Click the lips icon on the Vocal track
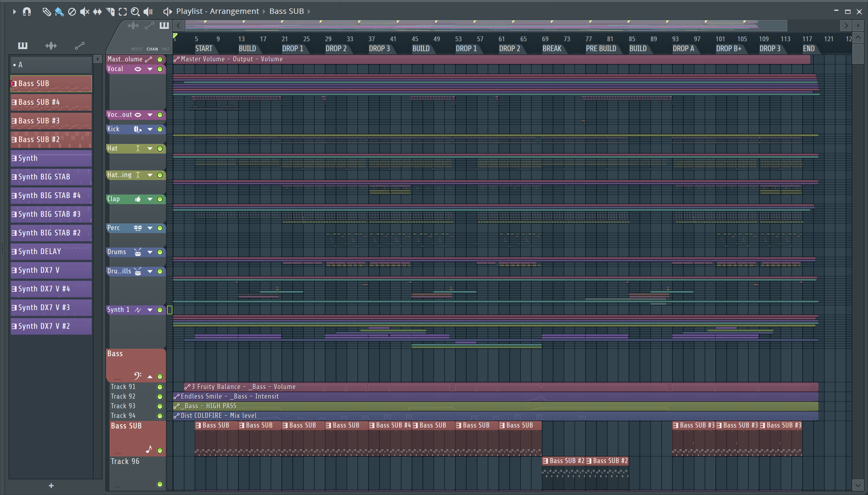 [x=138, y=69]
